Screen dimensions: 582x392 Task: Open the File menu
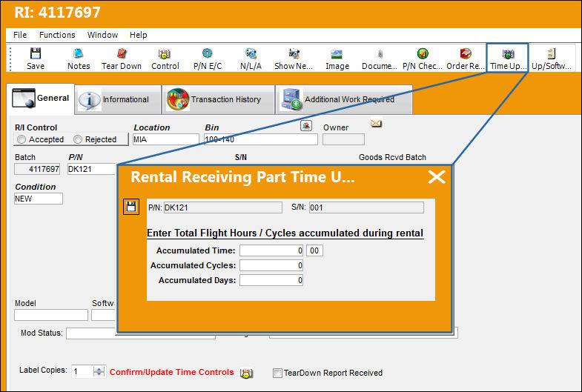click(20, 35)
